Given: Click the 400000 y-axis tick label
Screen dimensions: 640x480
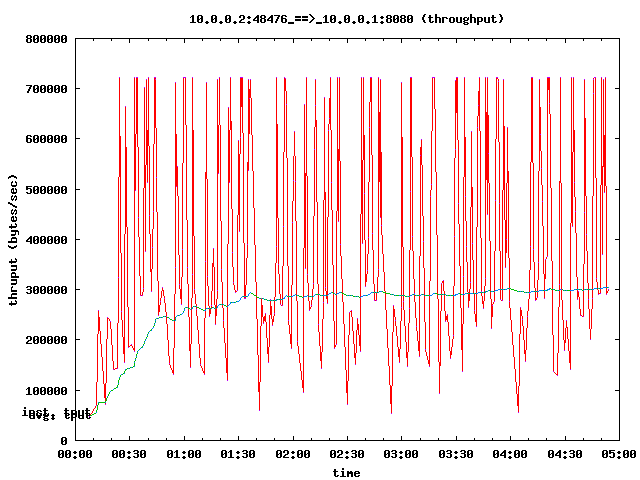Looking at the screenshot, I should (x=46, y=240).
